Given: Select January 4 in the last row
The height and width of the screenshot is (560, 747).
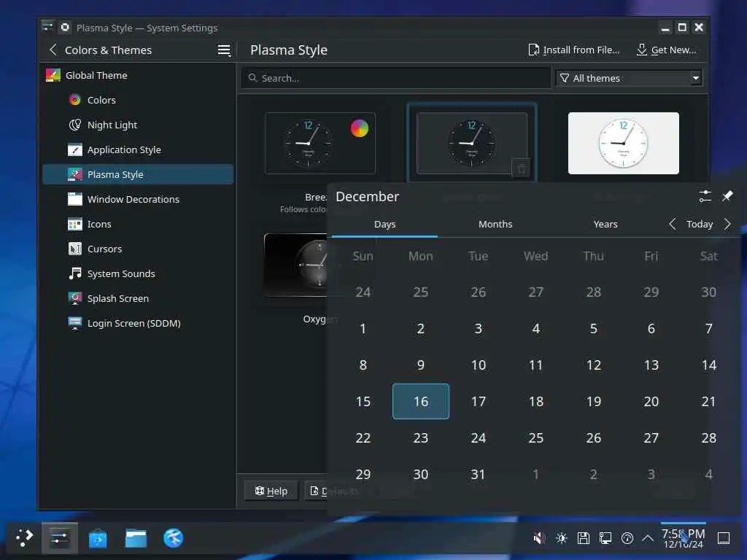Looking at the screenshot, I should pos(709,474).
